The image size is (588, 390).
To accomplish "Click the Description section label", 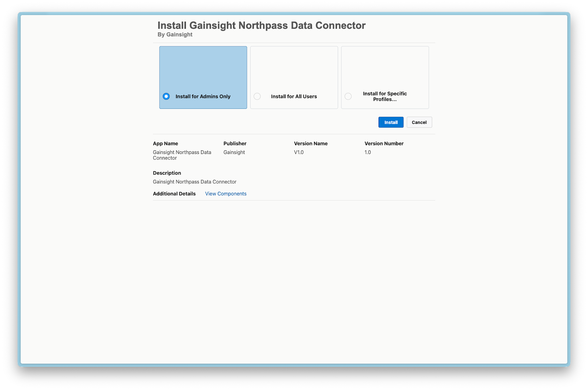I will [167, 173].
